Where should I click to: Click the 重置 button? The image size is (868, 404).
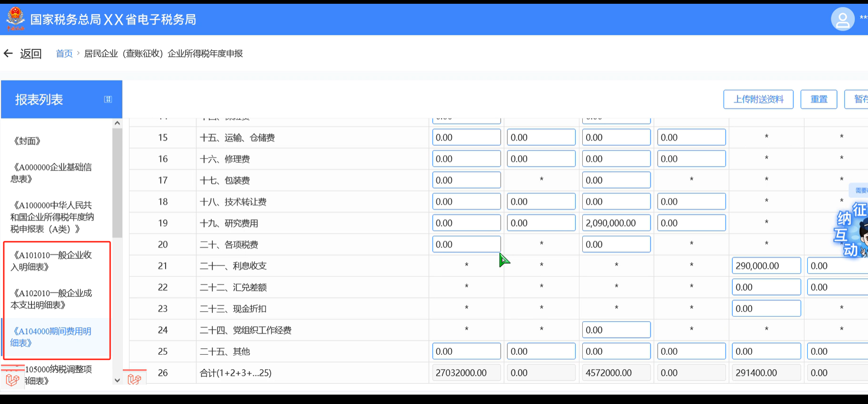coord(819,99)
